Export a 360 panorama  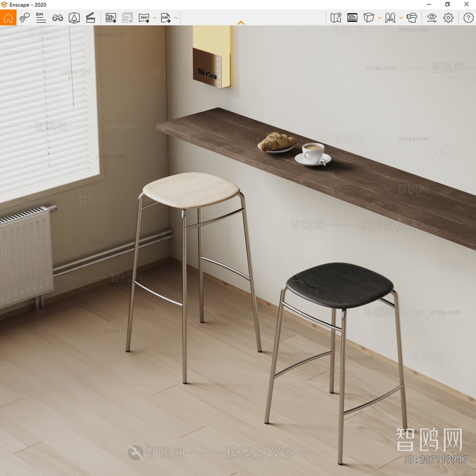(x=144, y=18)
